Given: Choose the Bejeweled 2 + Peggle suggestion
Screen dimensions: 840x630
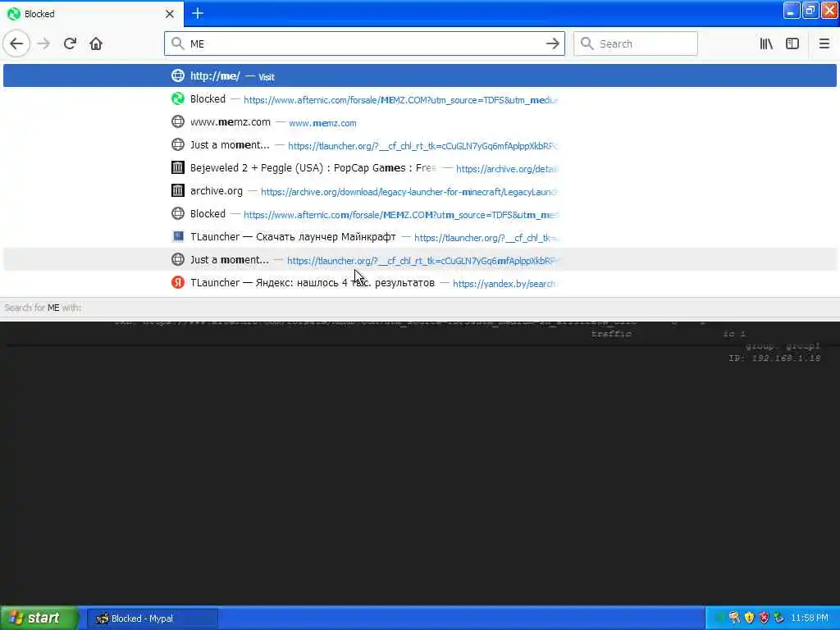Looking at the screenshot, I should coord(419,168).
